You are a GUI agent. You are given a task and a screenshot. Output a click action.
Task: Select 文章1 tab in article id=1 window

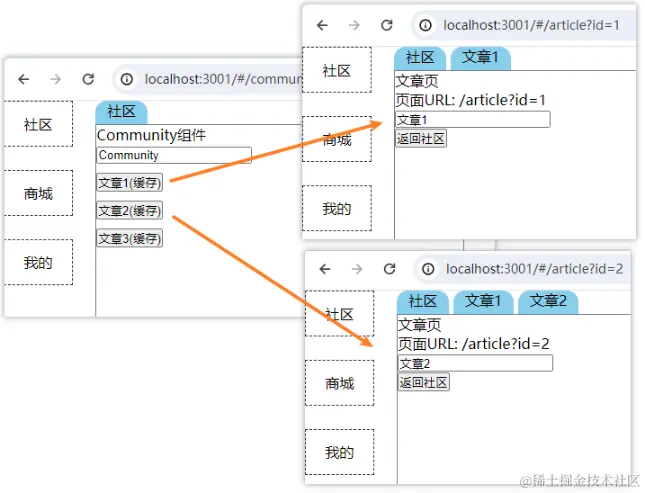tap(480, 58)
